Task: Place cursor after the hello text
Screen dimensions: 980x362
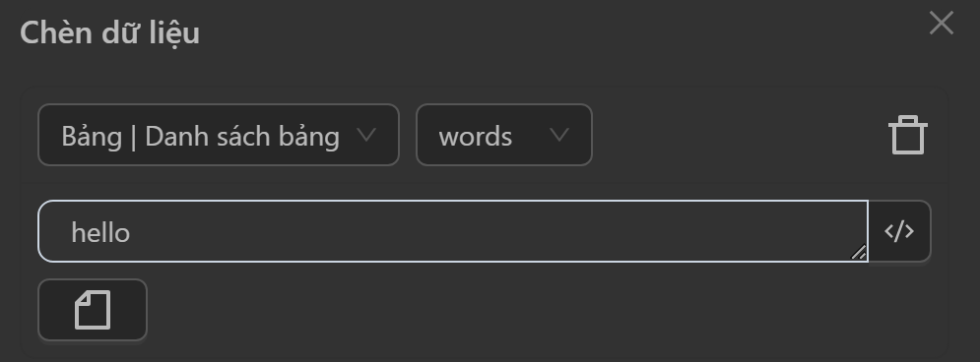Action: coord(132,233)
